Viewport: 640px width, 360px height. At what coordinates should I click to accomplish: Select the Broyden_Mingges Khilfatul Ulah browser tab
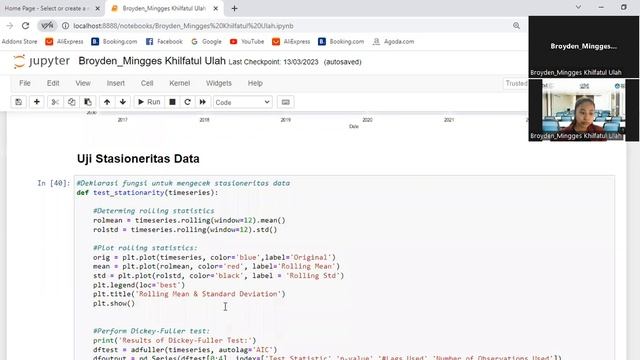tap(164, 8)
